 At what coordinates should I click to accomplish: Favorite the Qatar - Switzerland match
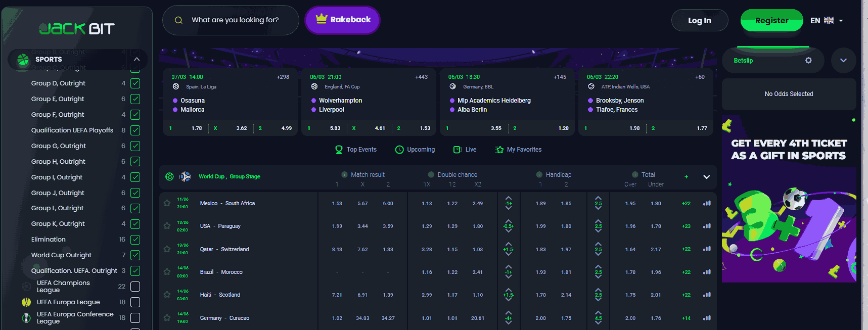pos(167,249)
